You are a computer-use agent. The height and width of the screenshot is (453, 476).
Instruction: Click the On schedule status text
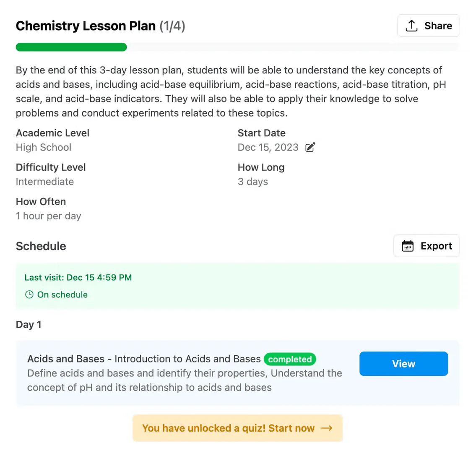[62, 294]
